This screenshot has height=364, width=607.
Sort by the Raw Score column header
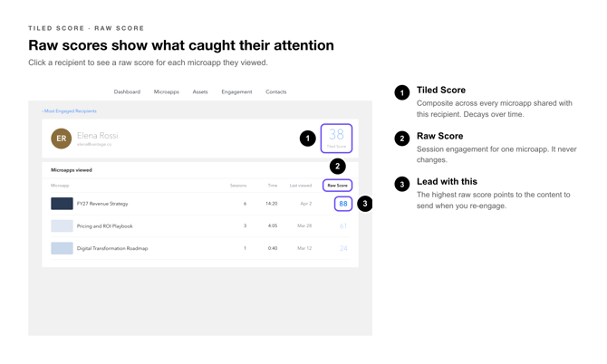(338, 186)
